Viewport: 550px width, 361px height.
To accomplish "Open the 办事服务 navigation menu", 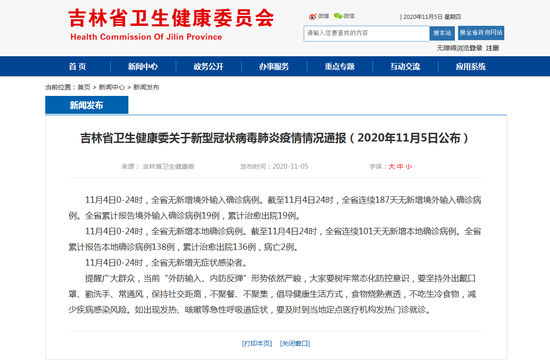I will point(274,66).
